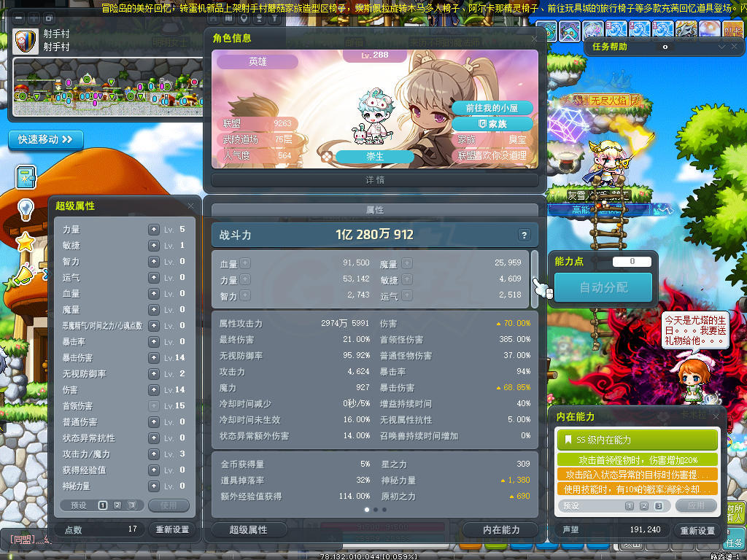Click plus button next to 智力 stat
The height and width of the screenshot is (560, 747).
(x=245, y=296)
